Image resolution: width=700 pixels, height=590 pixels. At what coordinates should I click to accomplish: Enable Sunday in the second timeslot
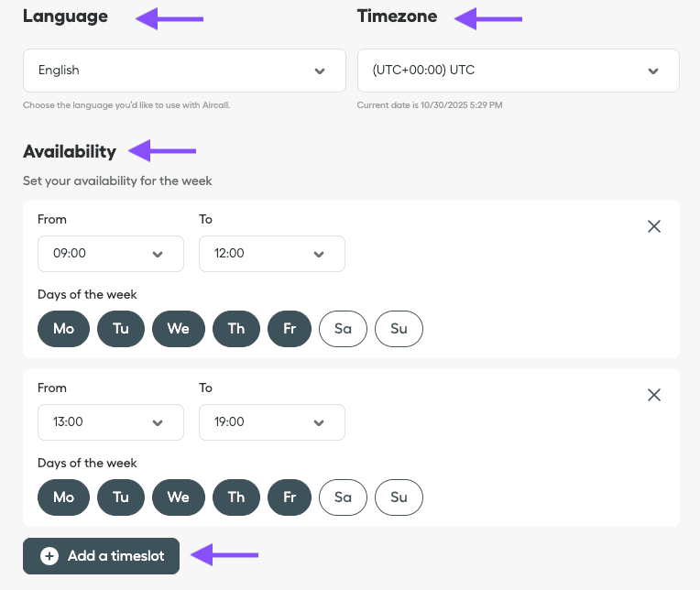click(x=399, y=497)
